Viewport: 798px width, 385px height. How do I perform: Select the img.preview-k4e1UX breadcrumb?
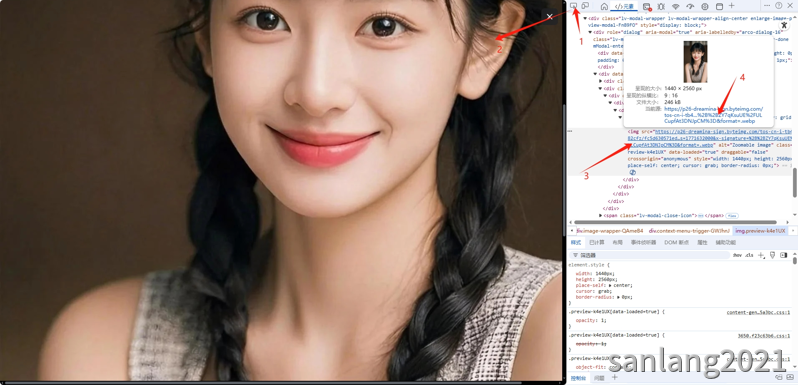760,231
